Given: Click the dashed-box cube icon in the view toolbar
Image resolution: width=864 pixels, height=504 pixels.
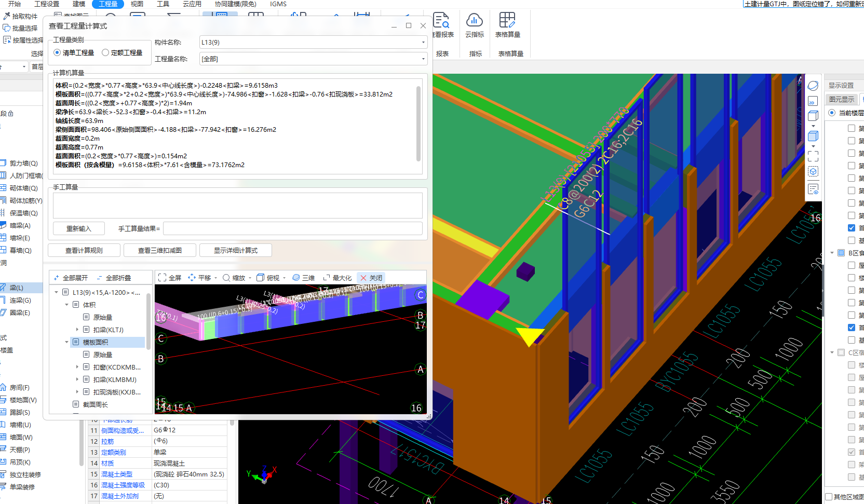Looking at the screenshot, I should coord(813,171).
